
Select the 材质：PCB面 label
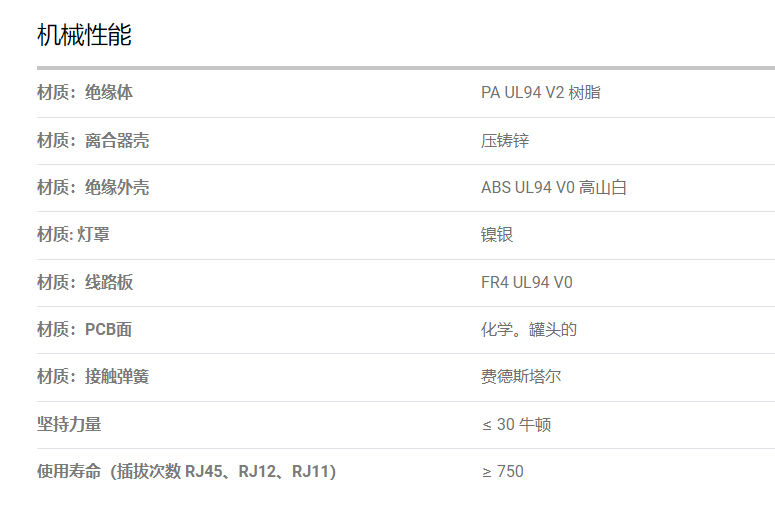coord(85,329)
